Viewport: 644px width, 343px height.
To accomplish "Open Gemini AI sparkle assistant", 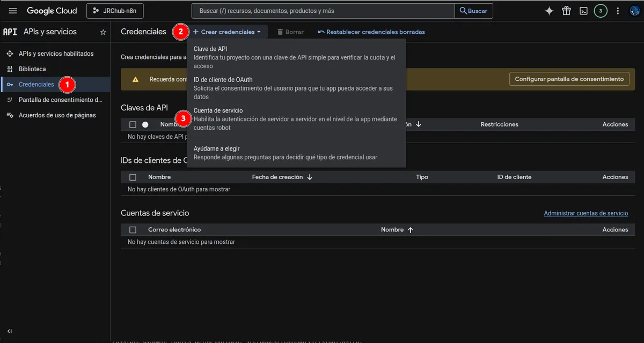I will [x=549, y=11].
